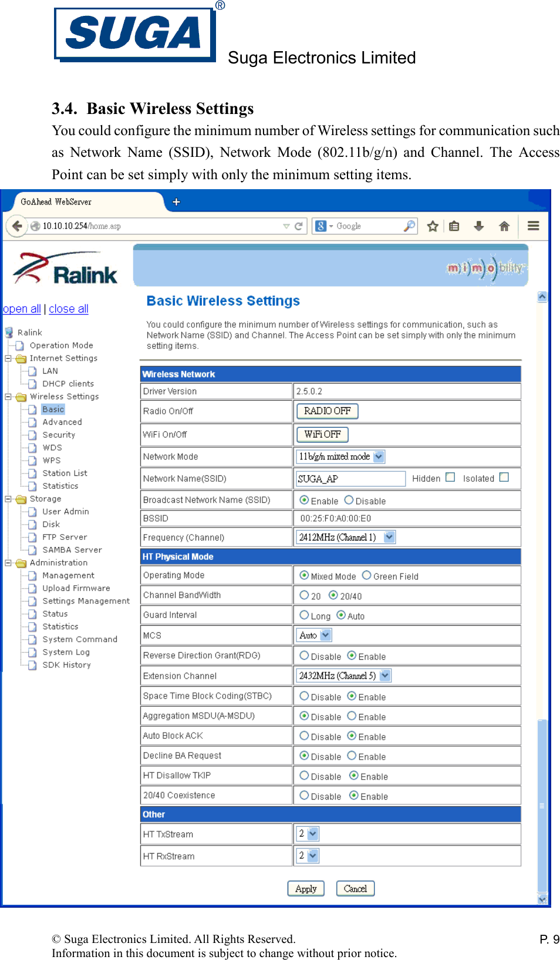Click the vertical scrollbar thumb

(542, 805)
